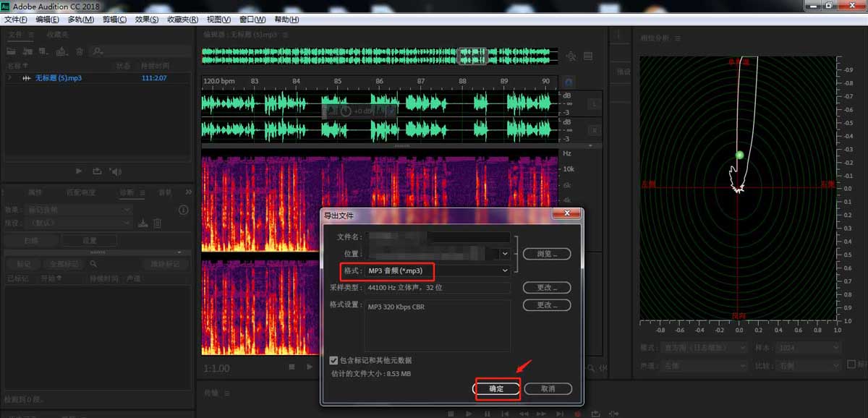Toggle loop playback icon in Files panel
Viewport: 868px width, 418px height.
click(x=97, y=171)
